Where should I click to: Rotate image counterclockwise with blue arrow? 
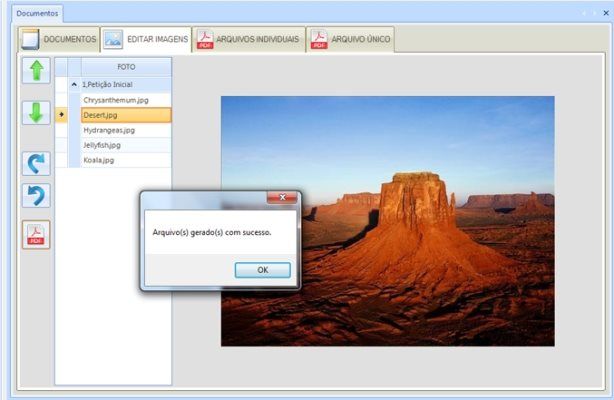point(36,195)
